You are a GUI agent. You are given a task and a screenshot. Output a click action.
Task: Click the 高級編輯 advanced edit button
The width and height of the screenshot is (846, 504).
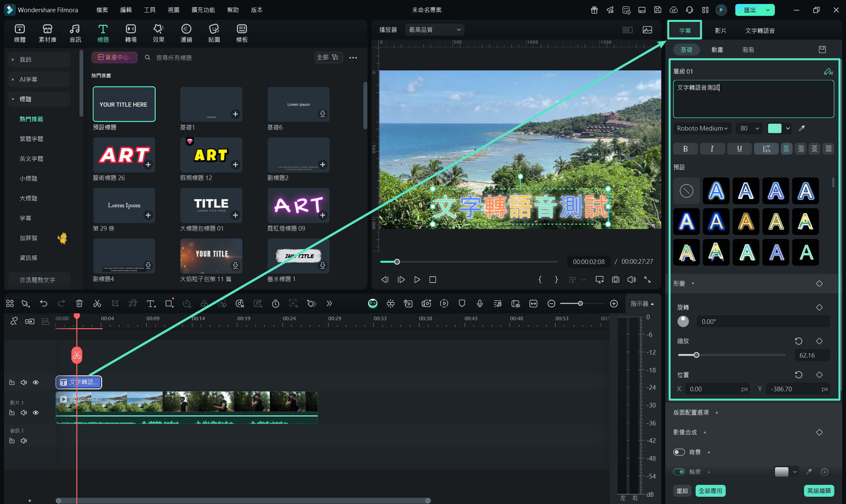point(819,491)
